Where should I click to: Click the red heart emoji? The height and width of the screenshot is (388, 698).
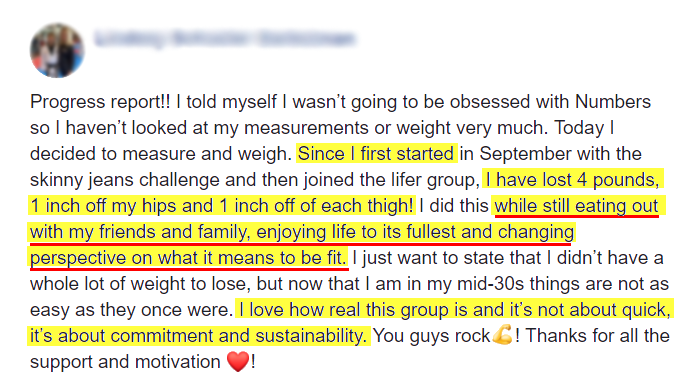coord(238,361)
